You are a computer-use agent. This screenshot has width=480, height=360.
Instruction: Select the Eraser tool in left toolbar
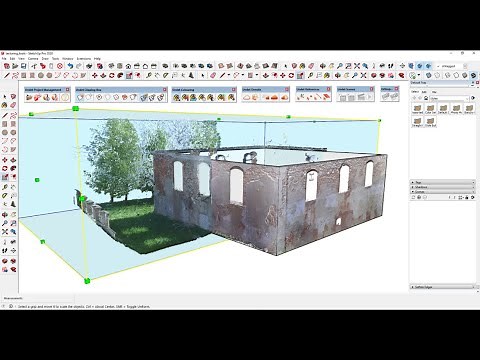tap(13, 105)
